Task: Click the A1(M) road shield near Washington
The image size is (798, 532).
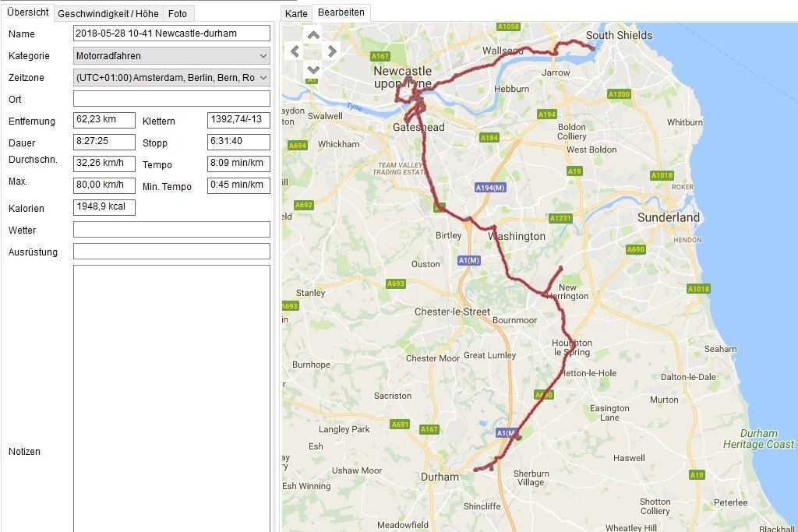Action: (469, 260)
